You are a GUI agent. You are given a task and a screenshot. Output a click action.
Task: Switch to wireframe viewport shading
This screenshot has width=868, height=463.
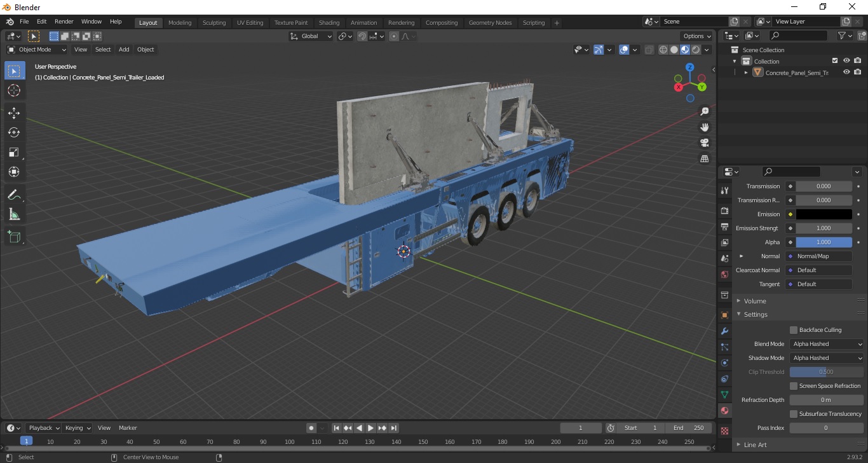(x=663, y=50)
